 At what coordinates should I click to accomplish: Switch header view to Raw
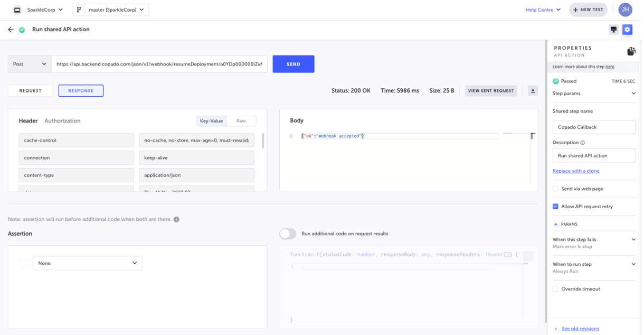point(241,121)
